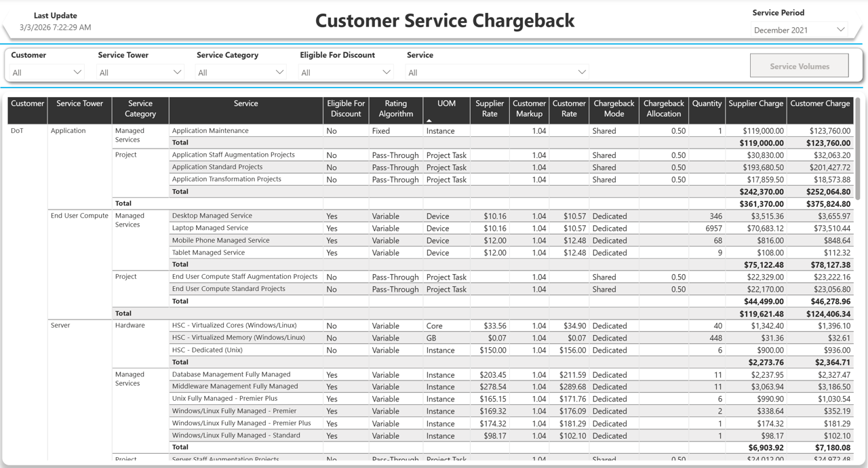Change the Service Period from December 2021

tap(799, 29)
